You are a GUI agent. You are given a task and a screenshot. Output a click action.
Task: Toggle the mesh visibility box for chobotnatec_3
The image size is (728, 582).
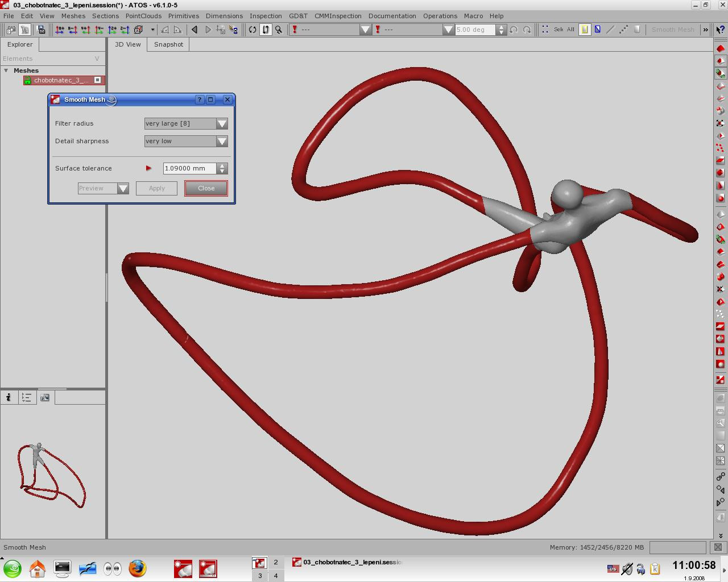pyautogui.click(x=97, y=80)
